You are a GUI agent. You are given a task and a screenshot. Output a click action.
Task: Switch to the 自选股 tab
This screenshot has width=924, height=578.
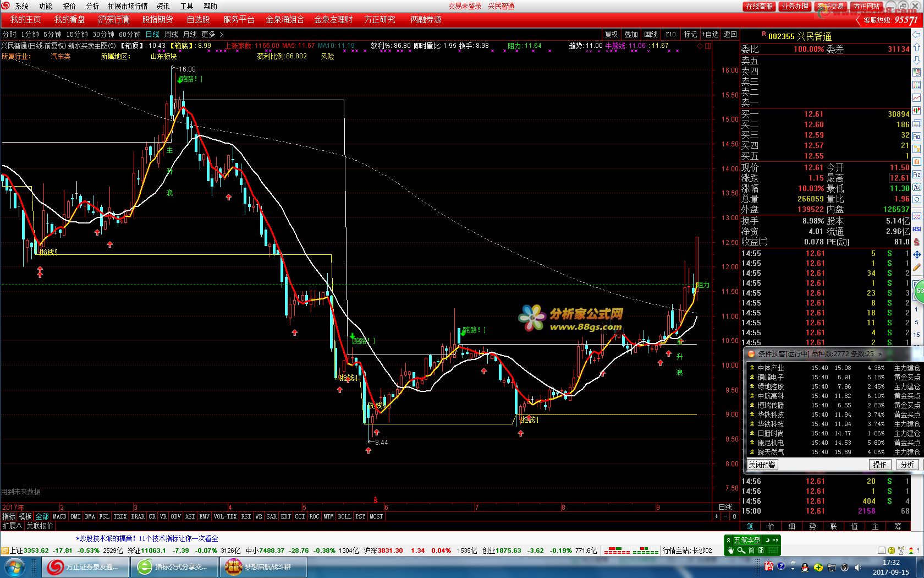coord(198,19)
